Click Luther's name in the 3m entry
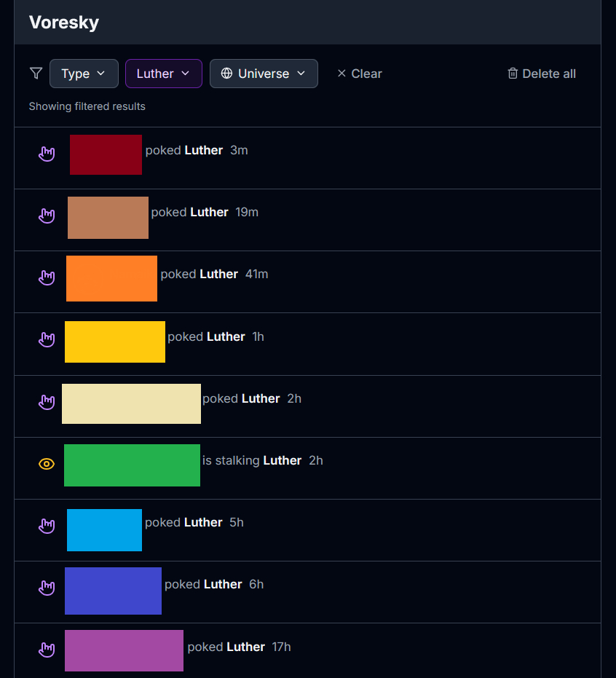This screenshot has height=678, width=616. click(203, 150)
